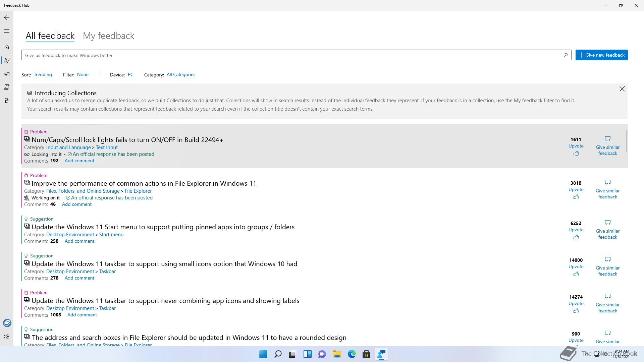Give similar feedback for Num/Caps/Scroll lock item

point(607,146)
